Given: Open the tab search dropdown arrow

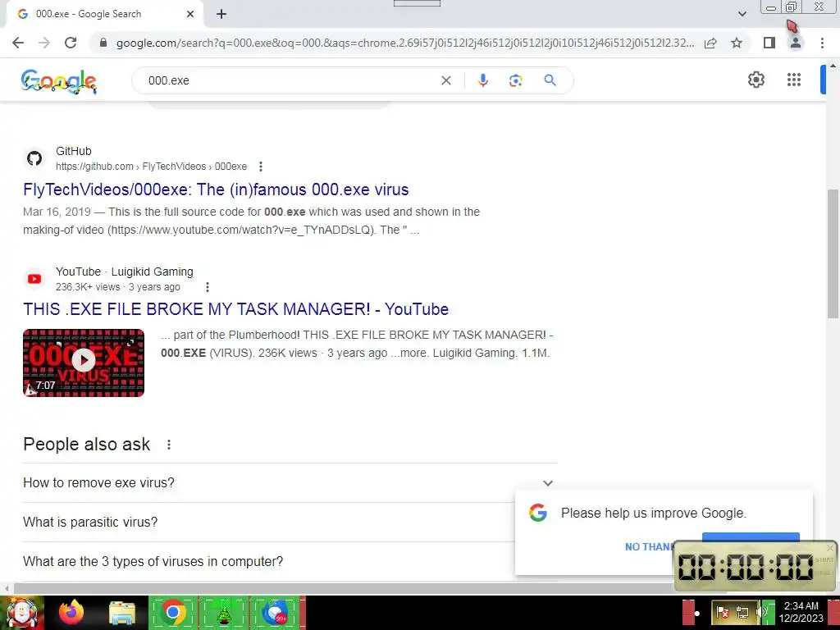Looking at the screenshot, I should [742, 14].
